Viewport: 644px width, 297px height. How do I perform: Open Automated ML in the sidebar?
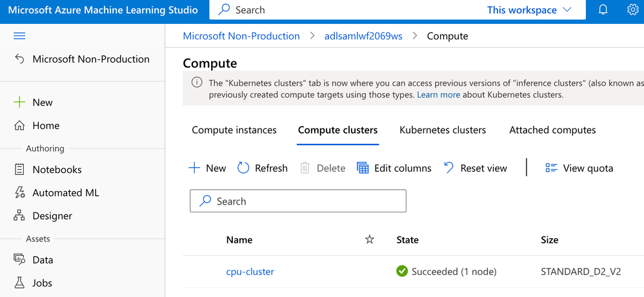pyautogui.click(x=66, y=192)
